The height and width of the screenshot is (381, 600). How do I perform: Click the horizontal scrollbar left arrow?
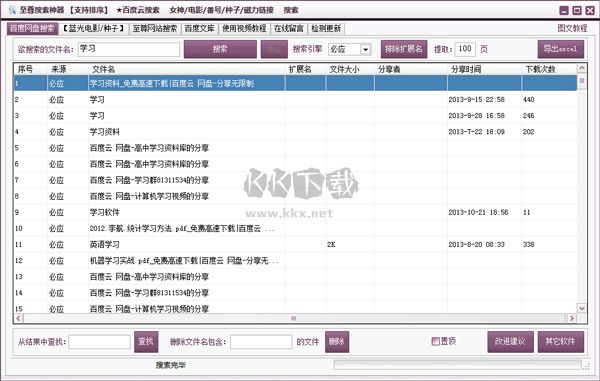tap(18, 318)
